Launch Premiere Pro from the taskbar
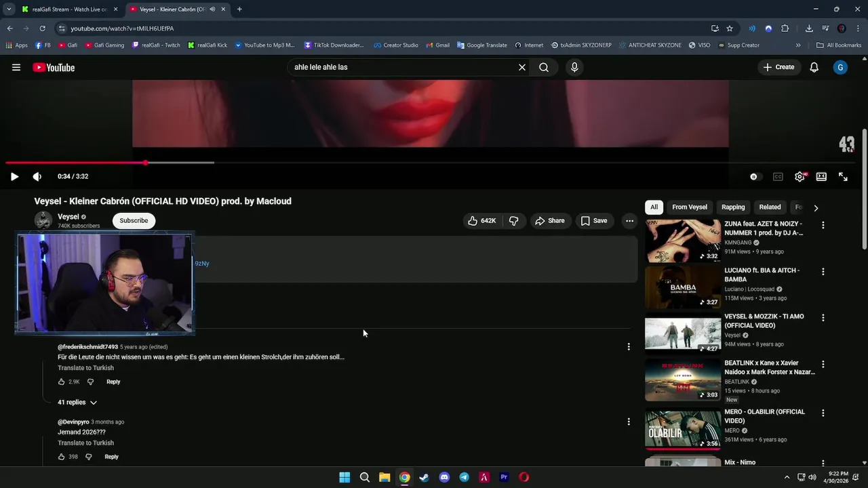The image size is (868, 488). coord(504,477)
